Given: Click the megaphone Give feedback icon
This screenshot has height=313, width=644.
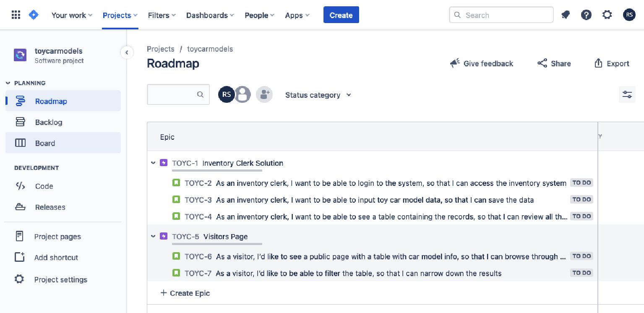Looking at the screenshot, I should tap(455, 63).
